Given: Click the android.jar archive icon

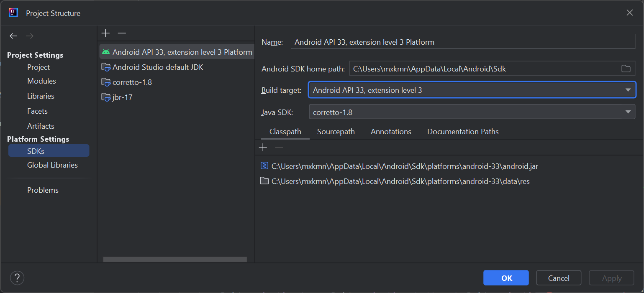Looking at the screenshot, I should (264, 166).
